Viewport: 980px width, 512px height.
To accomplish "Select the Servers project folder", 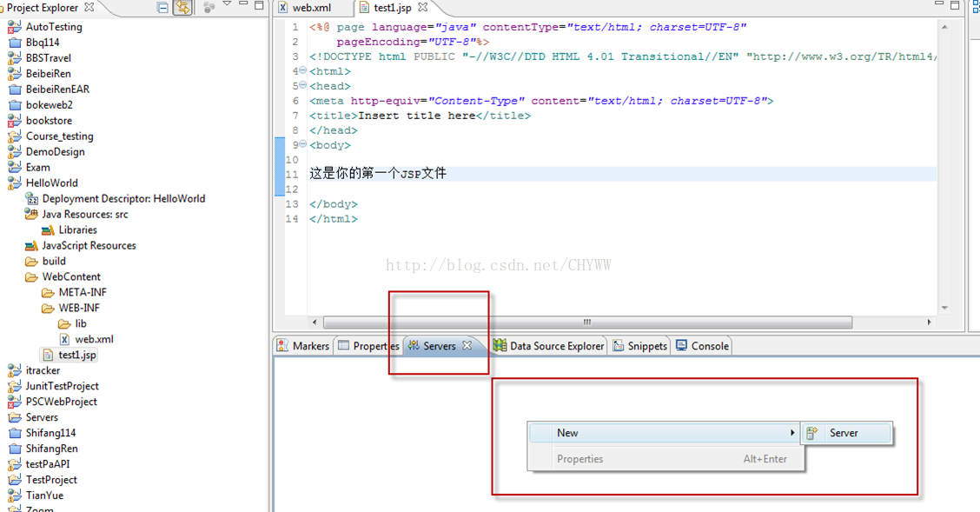I will pos(41,417).
